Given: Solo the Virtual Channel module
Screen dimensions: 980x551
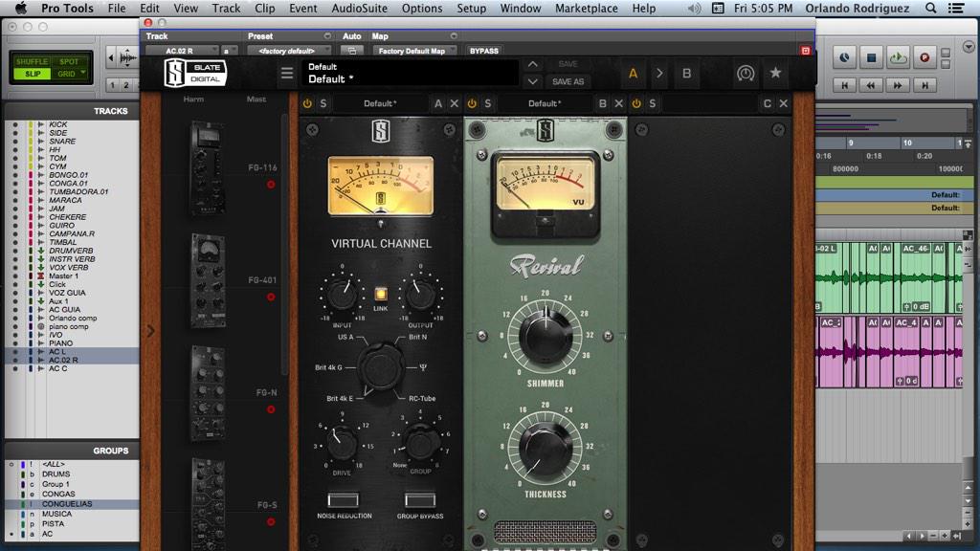Looking at the screenshot, I should (323, 103).
